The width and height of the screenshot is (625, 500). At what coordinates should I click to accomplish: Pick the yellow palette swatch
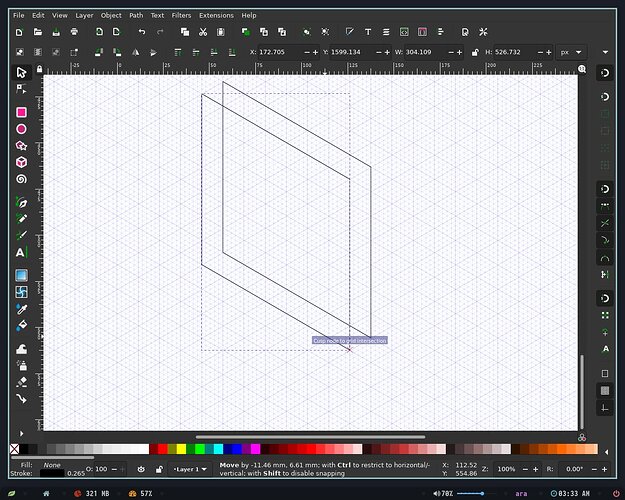181,449
